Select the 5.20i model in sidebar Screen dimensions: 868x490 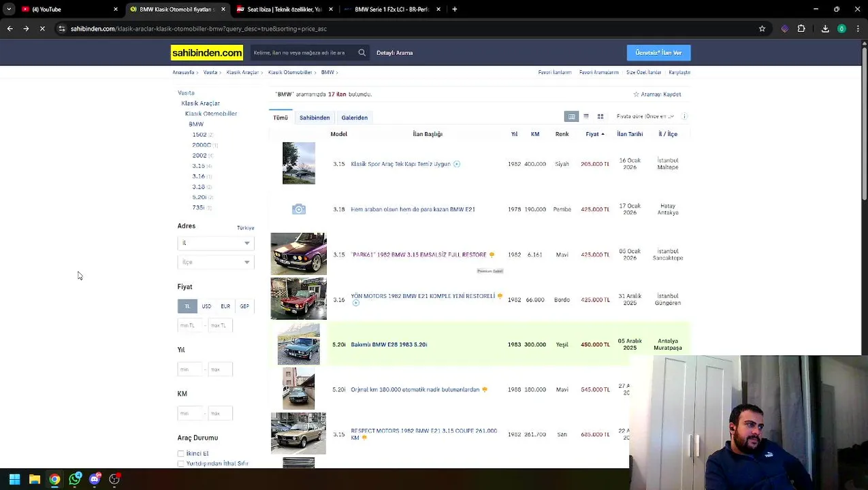click(199, 197)
